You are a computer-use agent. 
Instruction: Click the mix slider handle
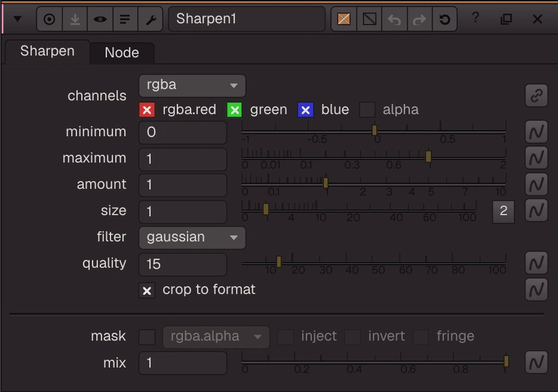[506, 361]
